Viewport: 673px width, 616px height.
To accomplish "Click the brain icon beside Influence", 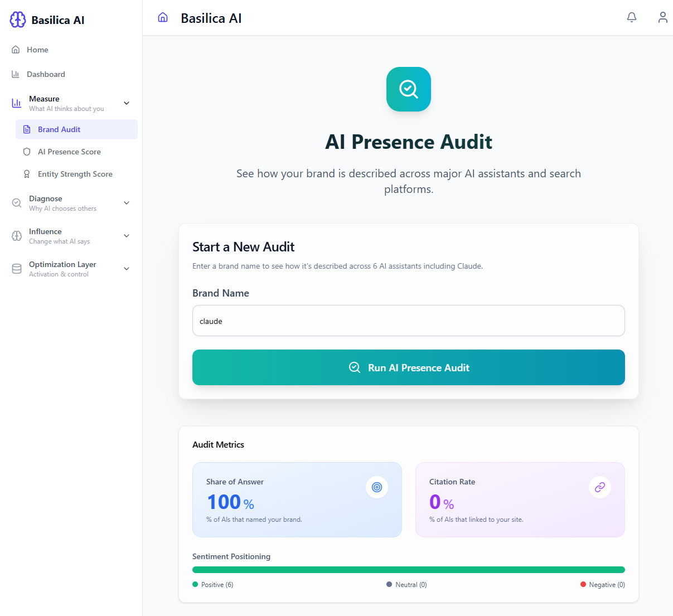I will (15, 236).
